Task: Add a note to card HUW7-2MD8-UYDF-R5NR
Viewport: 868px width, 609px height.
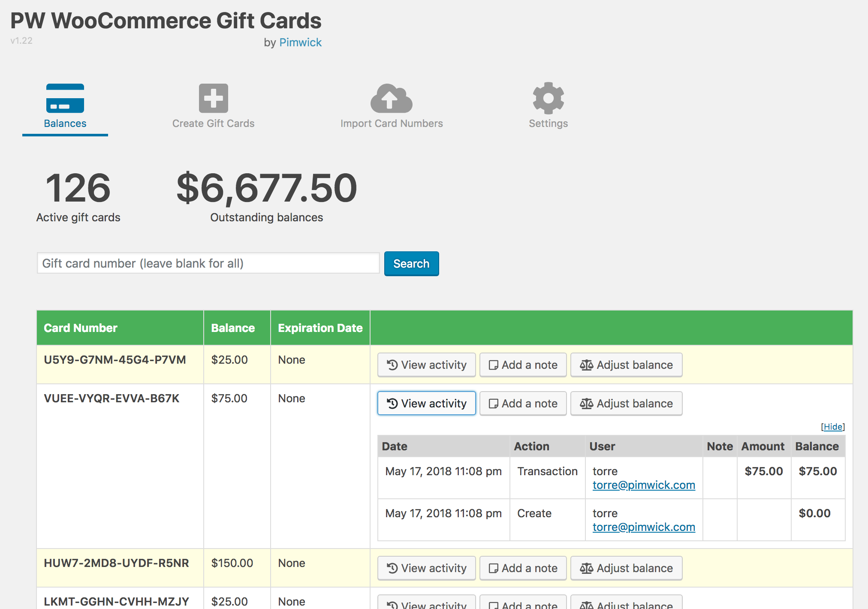Action: tap(523, 568)
